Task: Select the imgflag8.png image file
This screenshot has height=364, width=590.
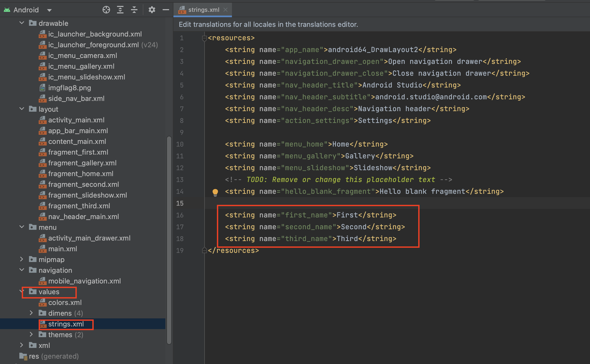Action: pyautogui.click(x=69, y=88)
